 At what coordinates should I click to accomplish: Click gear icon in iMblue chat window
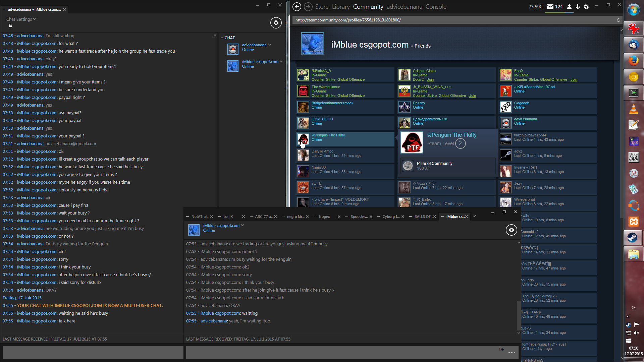tap(511, 230)
